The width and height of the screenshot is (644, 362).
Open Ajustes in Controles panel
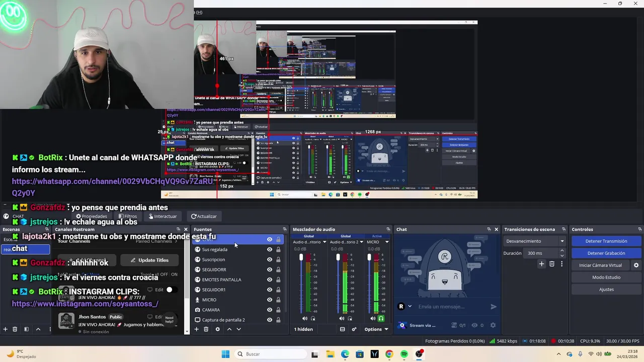point(606,289)
